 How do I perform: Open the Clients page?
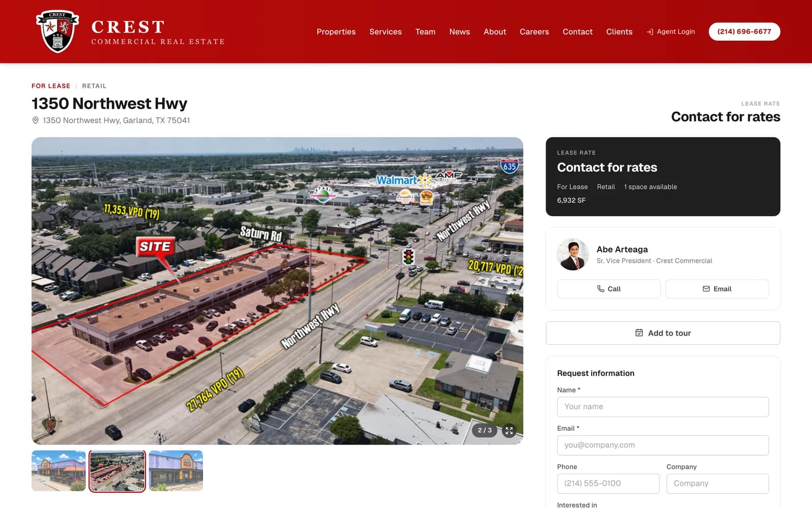click(619, 31)
